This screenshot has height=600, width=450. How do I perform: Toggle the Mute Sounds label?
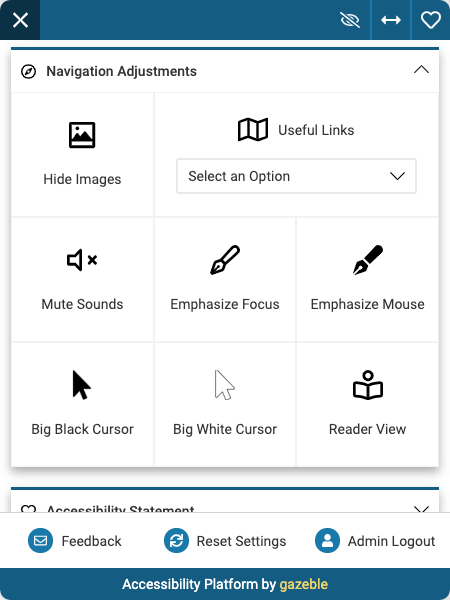click(82, 304)
